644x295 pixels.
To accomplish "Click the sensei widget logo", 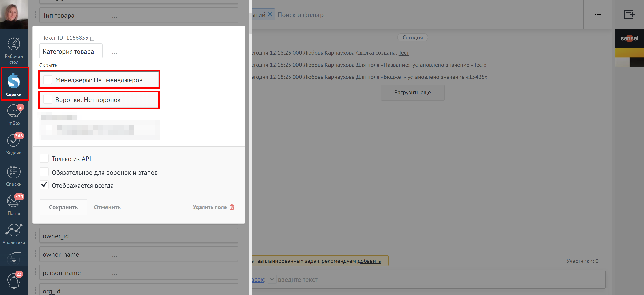I will (x=629, y=38).
